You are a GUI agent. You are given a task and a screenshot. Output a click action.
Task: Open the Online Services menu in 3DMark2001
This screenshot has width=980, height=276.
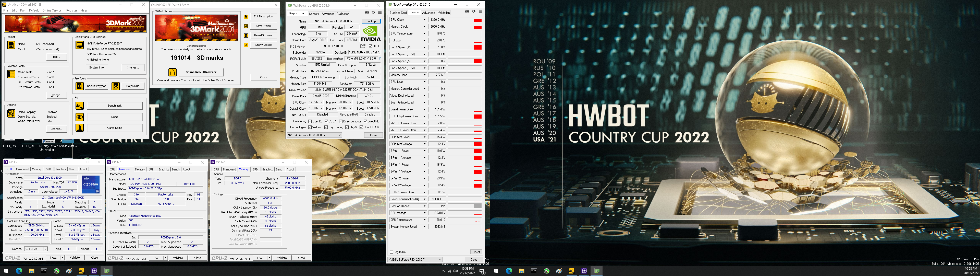53,10
